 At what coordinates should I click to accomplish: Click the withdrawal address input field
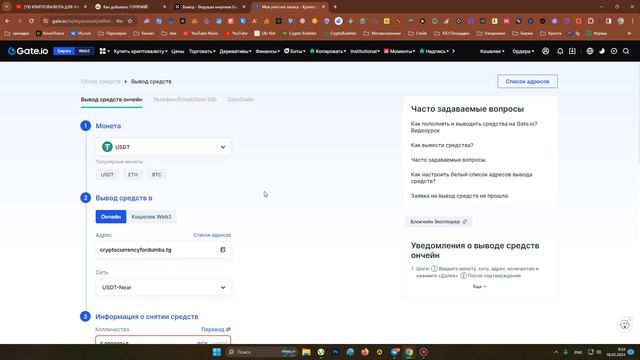point(163,249)
